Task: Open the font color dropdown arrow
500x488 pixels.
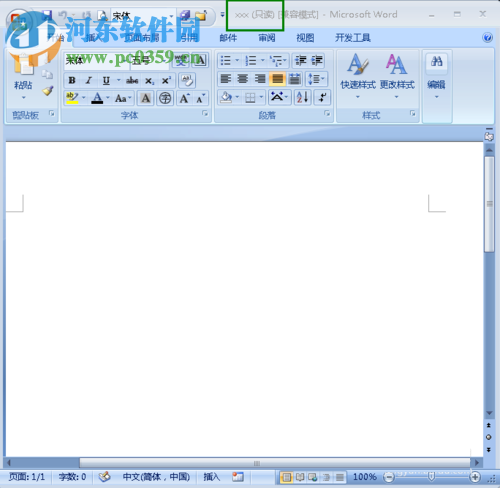Action: [108, 98]
